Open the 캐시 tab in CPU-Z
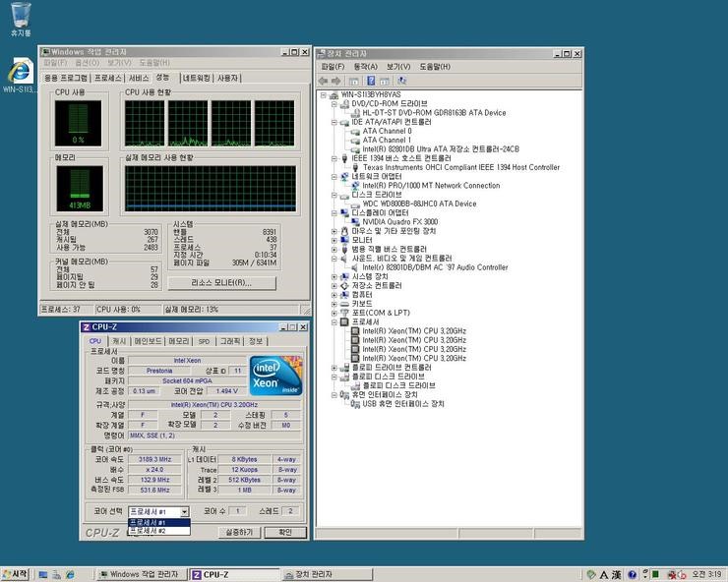 [119, 341]
